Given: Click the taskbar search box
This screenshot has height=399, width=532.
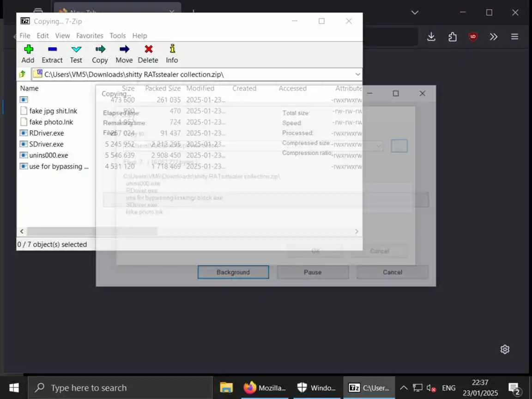Looking at the screenshot, I should point(121,388).
